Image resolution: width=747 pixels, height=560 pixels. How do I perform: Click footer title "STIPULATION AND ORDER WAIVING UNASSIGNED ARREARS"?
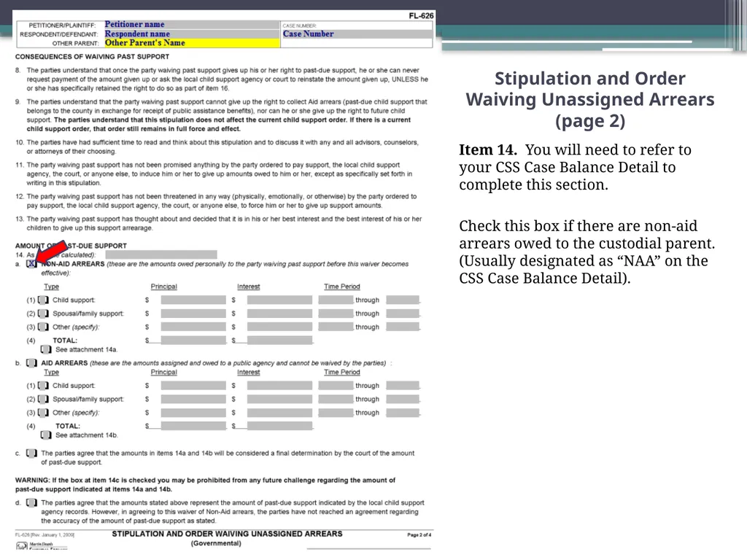tap(228, 534)
